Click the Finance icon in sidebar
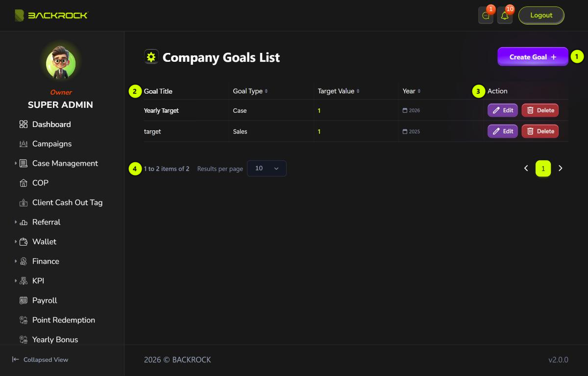 (x=24, y=262)
